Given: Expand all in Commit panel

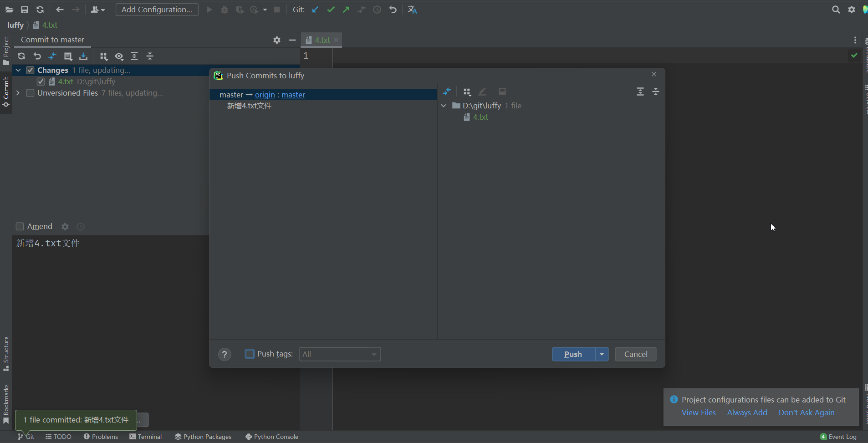Looking at the screenshot, I should pos(134,56).
